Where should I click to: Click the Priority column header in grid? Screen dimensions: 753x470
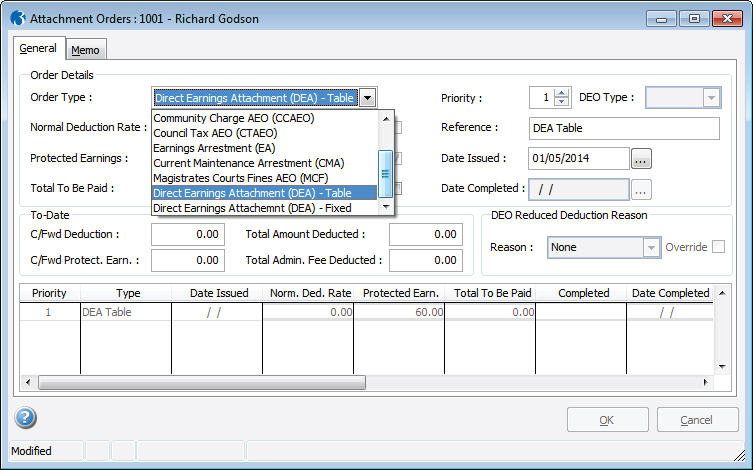(x=49, y=293)
